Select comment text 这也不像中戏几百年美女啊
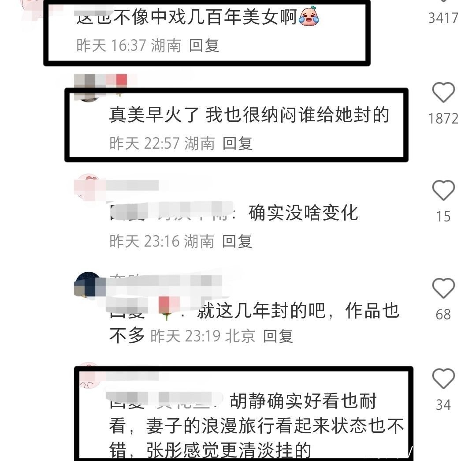Screen dimensions: 476x461 [x=186, y=17]
